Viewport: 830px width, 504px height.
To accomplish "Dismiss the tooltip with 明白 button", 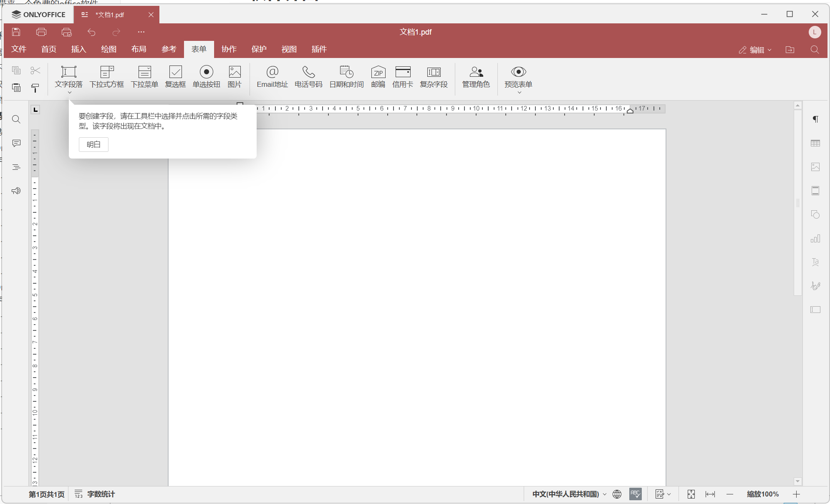I will point(93,144).
